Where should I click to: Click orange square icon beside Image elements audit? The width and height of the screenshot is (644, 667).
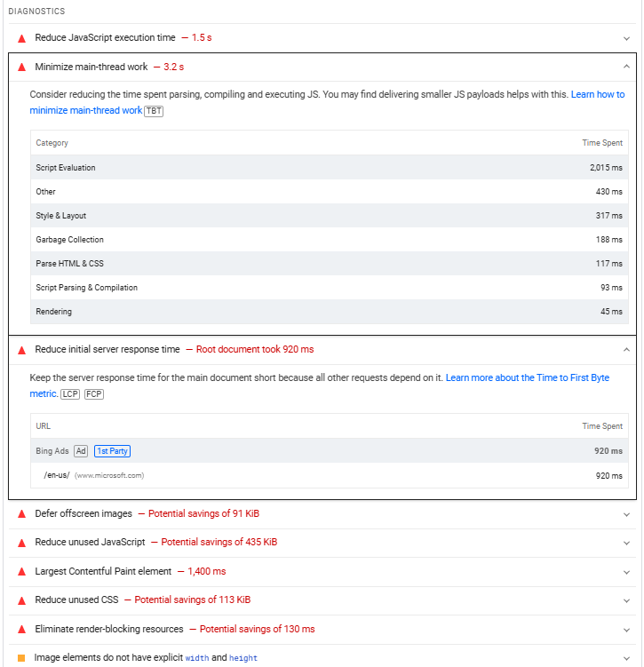(21, 658)
